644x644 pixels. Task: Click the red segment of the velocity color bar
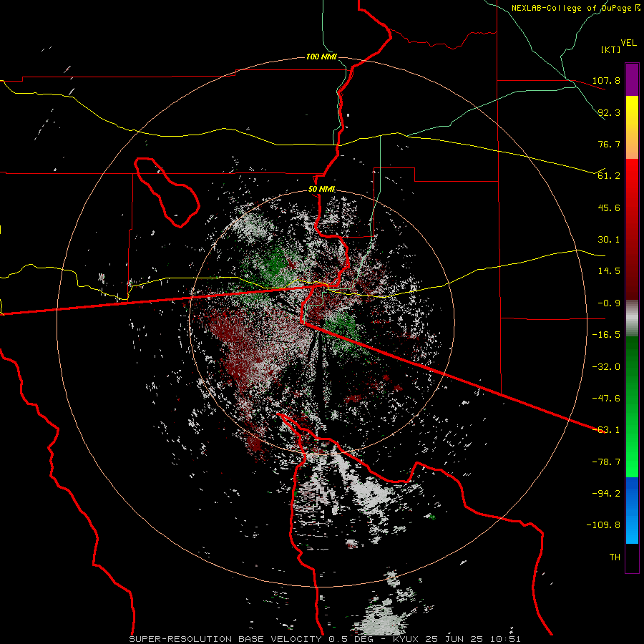(632, 229)
